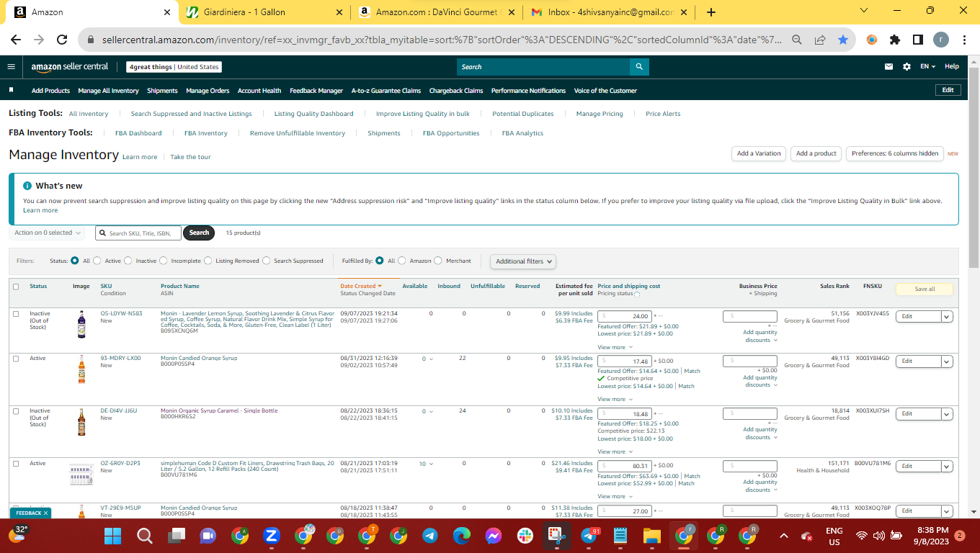Open Microsoft Edge from the taskbar

[x=462, y=536]
